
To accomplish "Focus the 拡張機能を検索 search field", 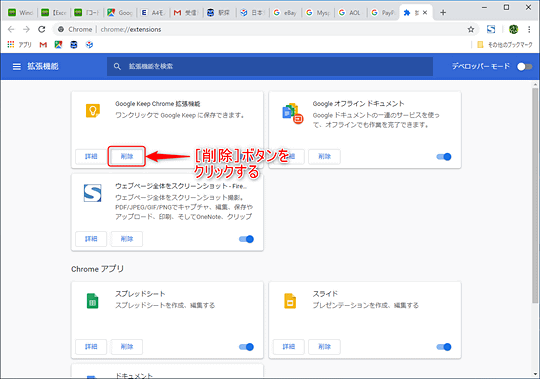I will click(x=270, y=66).
